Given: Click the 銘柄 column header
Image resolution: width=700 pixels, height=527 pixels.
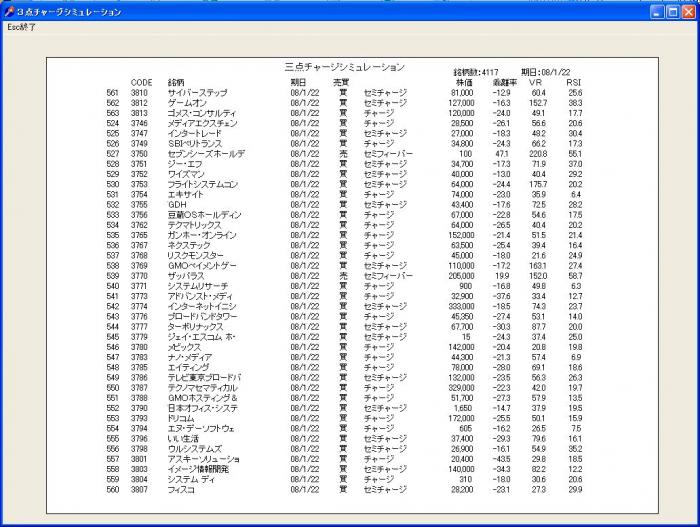Looking at the screenshot, I should 176,82.
